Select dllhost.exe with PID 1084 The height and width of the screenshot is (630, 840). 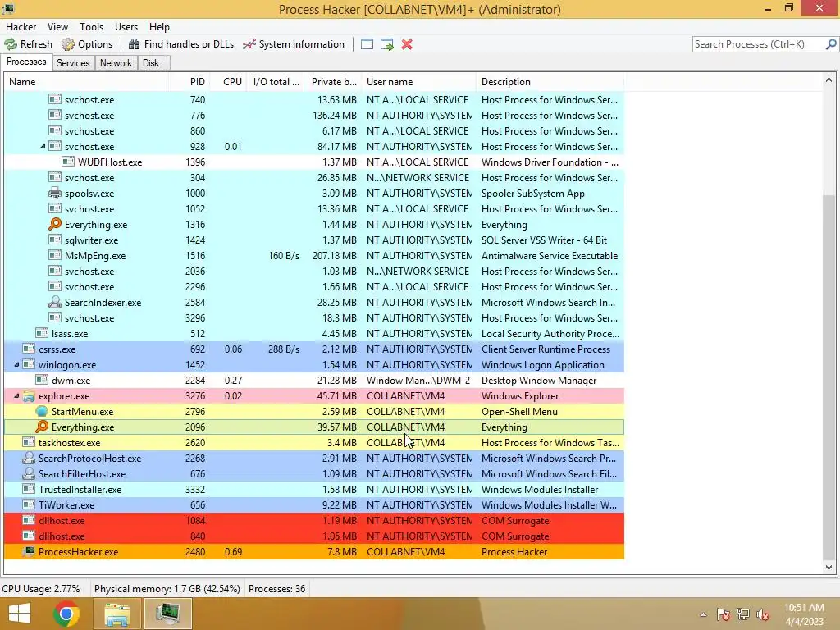314,521
